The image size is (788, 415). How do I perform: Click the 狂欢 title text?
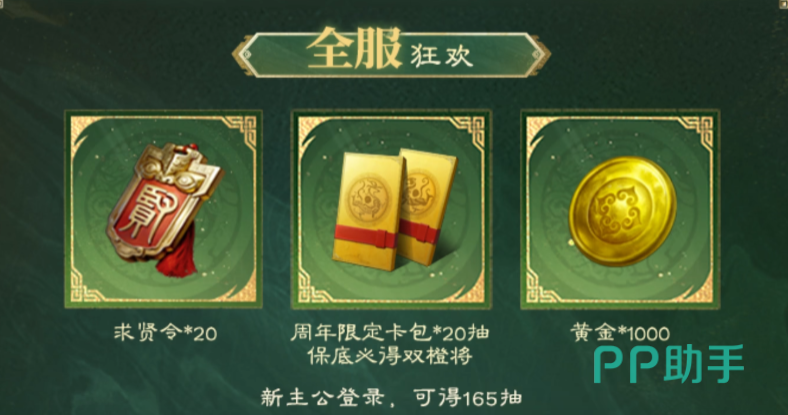pyautogui.click(x=442, y=55)
